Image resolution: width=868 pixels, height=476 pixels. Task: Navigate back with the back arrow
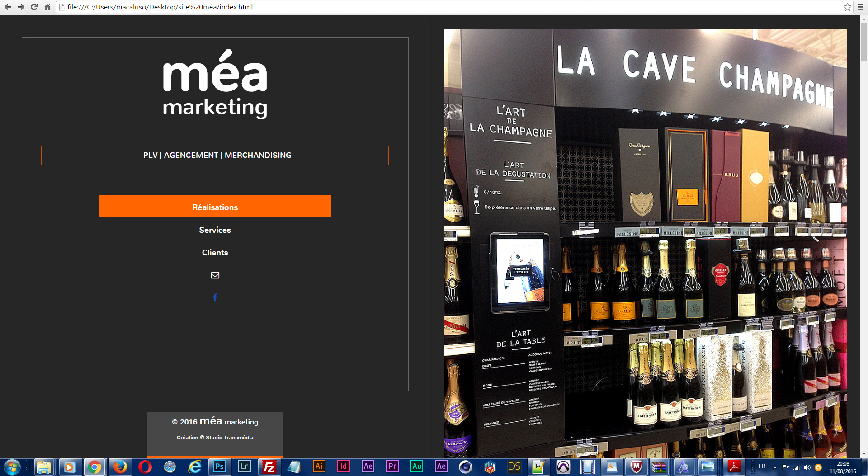(8, 7)
